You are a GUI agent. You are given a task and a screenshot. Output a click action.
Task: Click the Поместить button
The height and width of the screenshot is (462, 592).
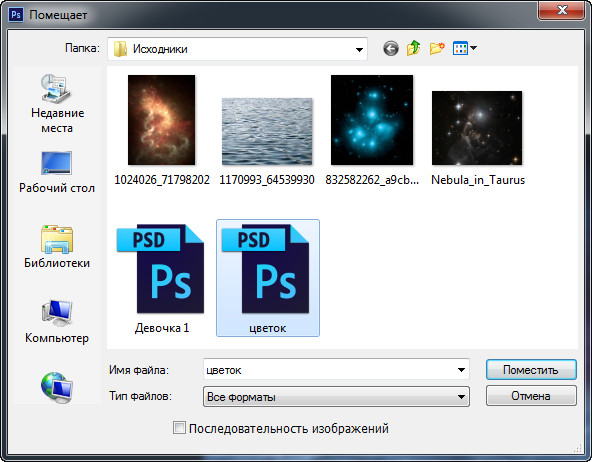(531, 370)
